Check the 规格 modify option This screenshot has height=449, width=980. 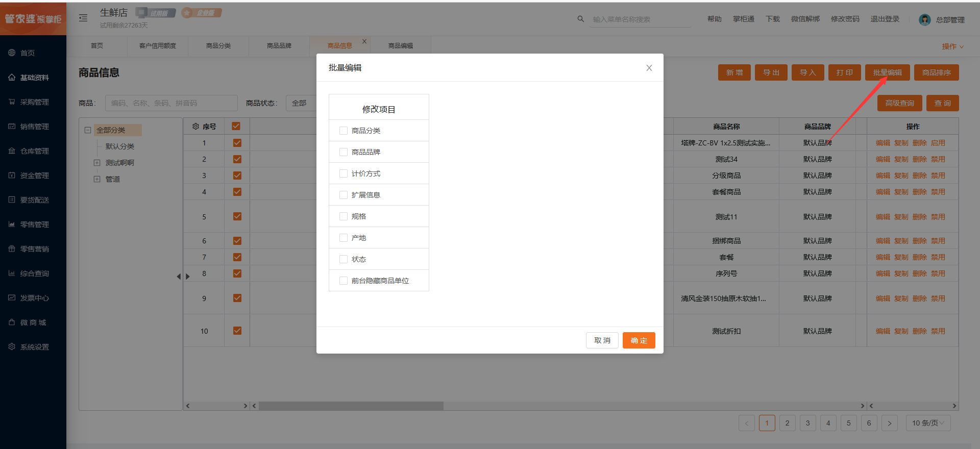click(x=344, y=216)
